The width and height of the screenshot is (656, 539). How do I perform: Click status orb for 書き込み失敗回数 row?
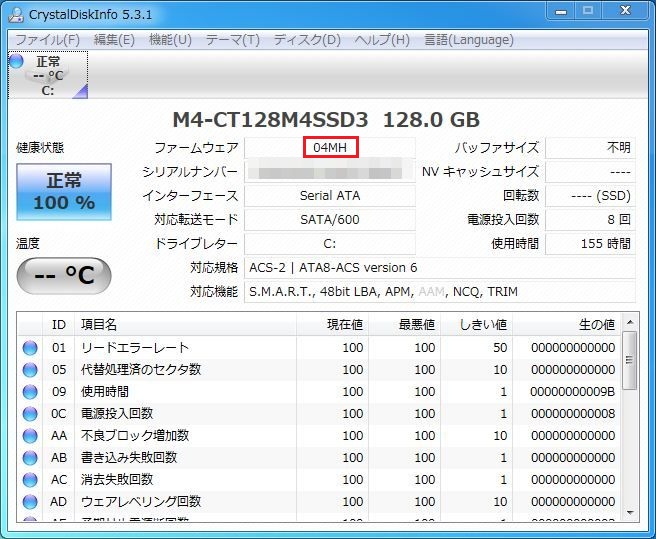30,458
